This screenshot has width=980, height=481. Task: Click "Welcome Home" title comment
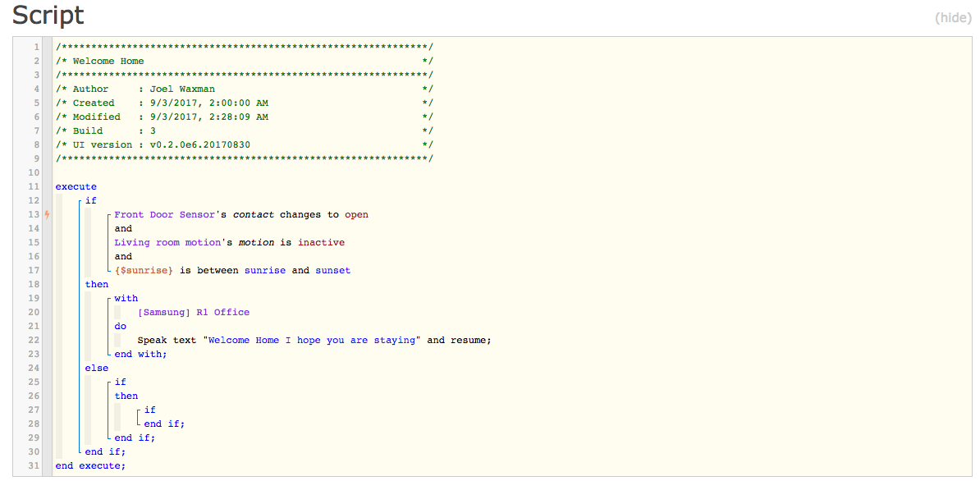pos(108,61)
